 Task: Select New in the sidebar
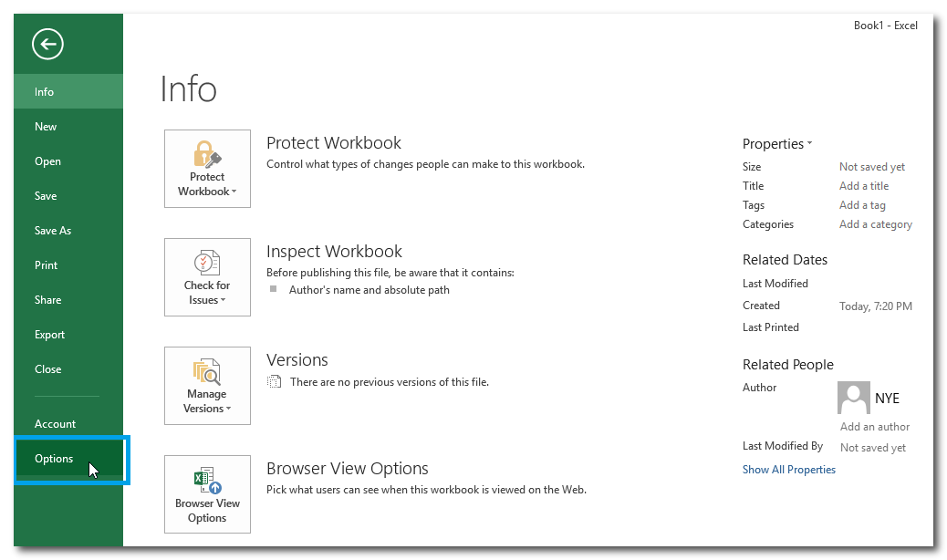click(x=46, y=127)
